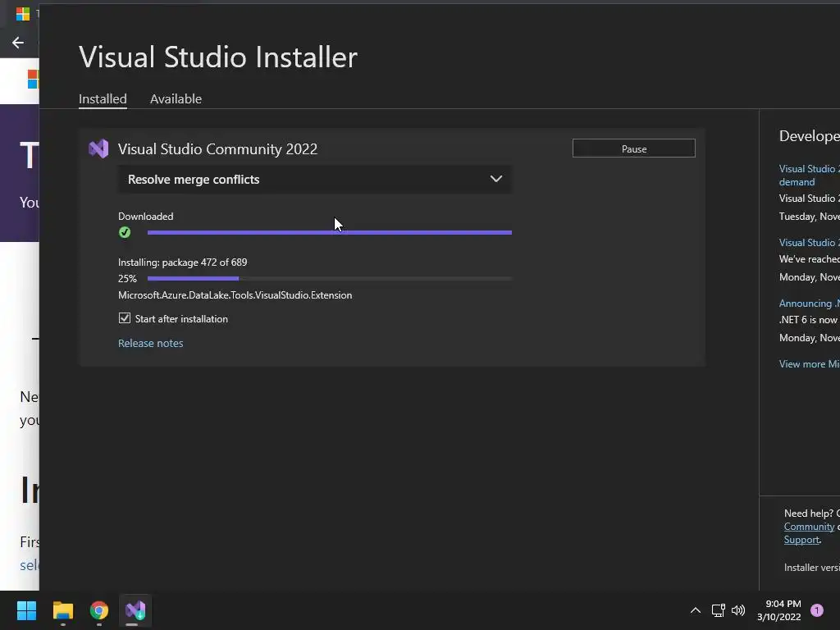Click the Downloaded status label
The height and width of the screenshot is (630, 840).
coord(146,217)
